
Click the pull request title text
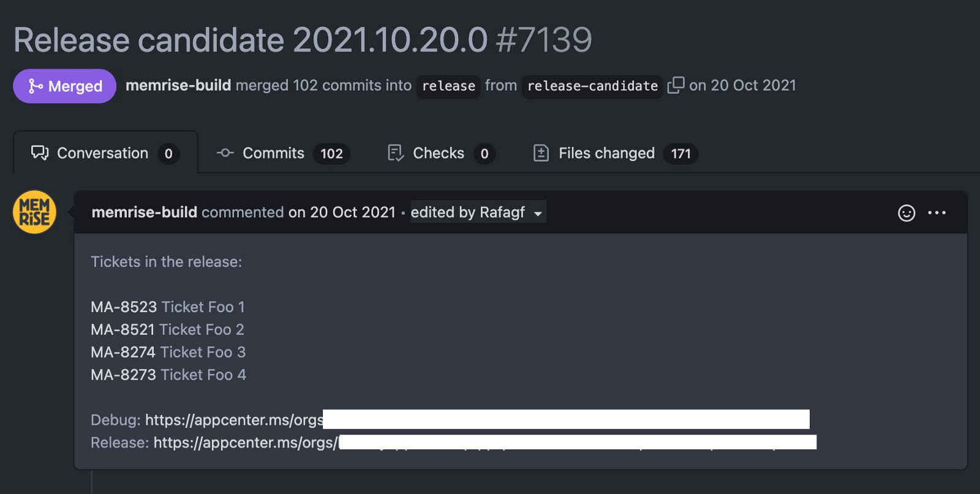251,40
